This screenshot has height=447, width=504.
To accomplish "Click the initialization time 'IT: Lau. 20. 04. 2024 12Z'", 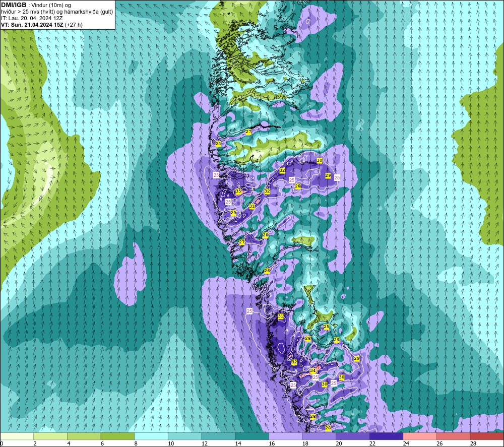I will pyautogui.click(x=32, y=18).
